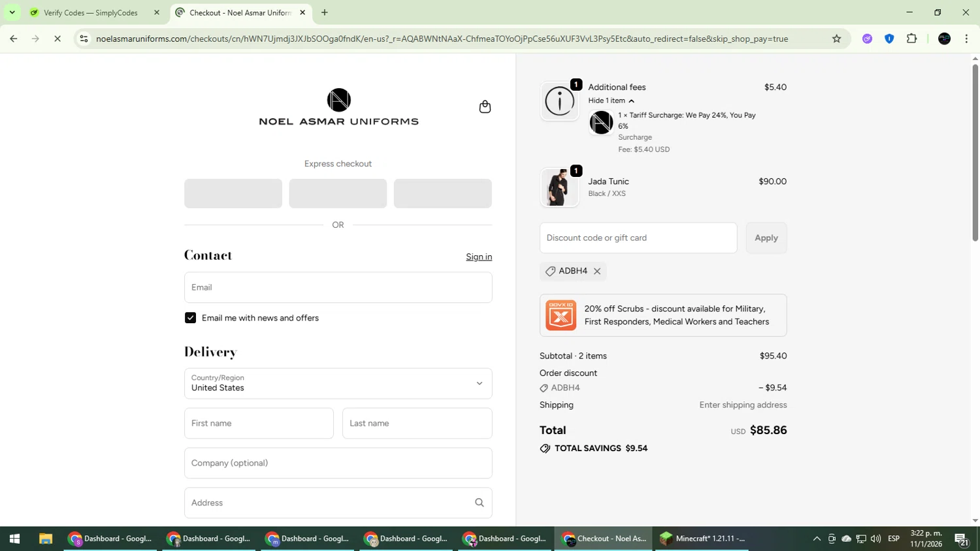Stop loading the page

click(57, 39)
